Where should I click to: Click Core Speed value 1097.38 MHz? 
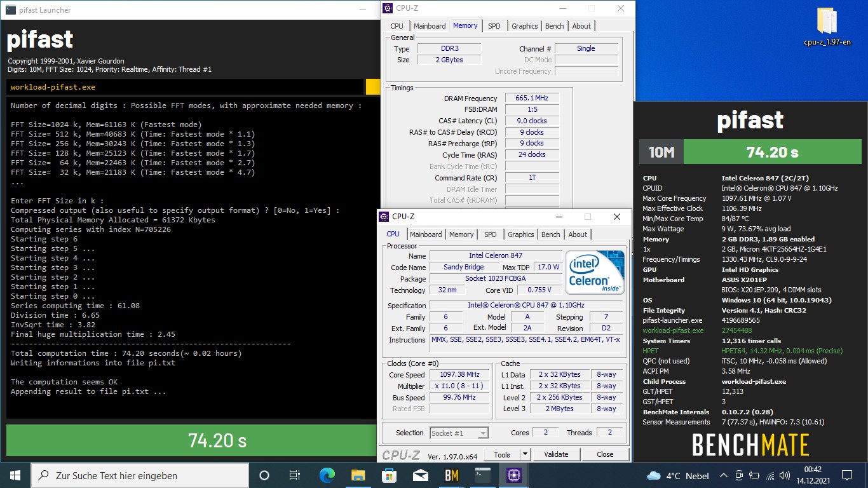459,375
